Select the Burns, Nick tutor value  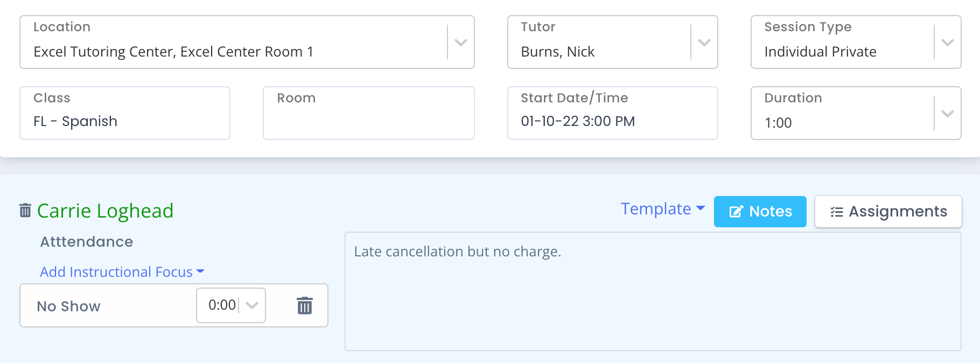point(557,52)
